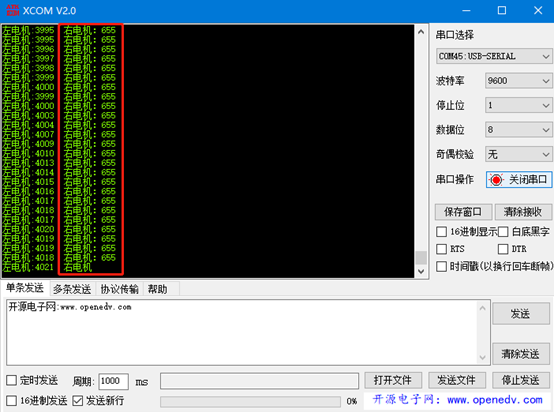Tick the RTS checkbox
This screenshot has height=412, width=554.
441,249
